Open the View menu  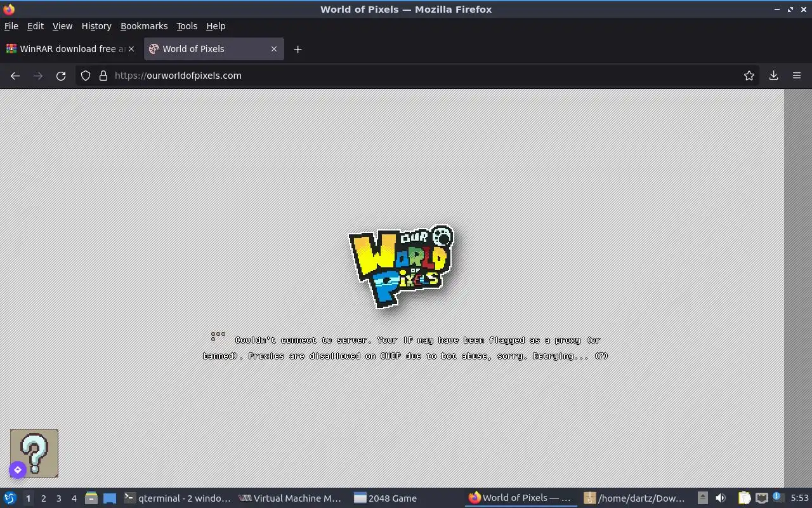(62, 26)
